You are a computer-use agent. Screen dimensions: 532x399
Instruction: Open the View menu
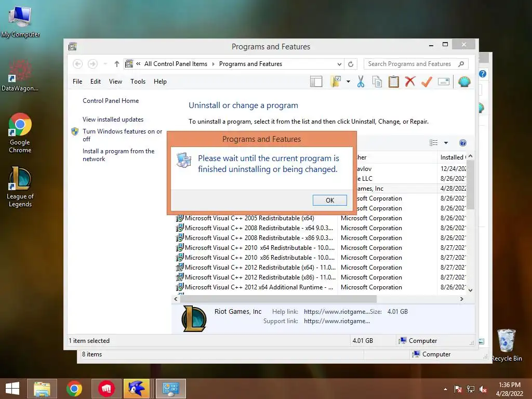point(115,82)
